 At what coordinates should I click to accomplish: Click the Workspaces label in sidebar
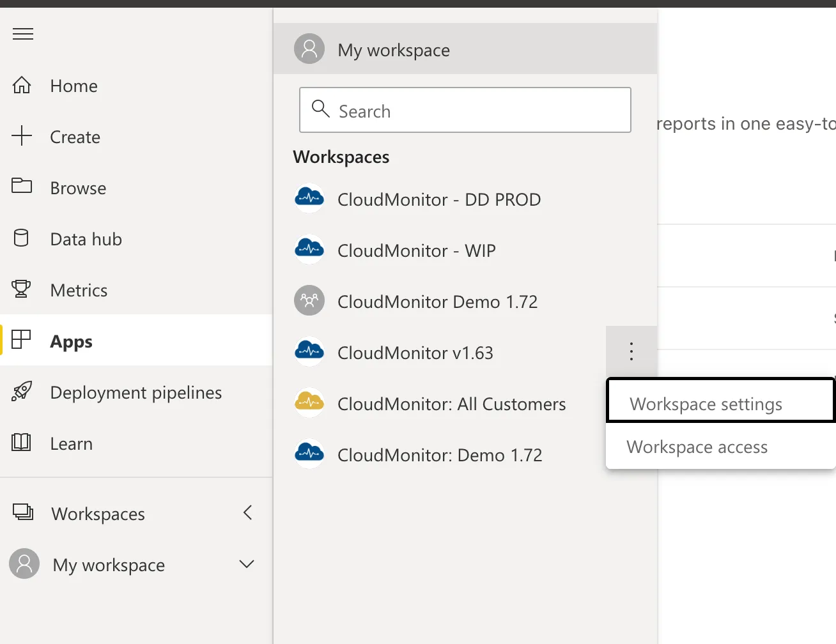point(98,514)
